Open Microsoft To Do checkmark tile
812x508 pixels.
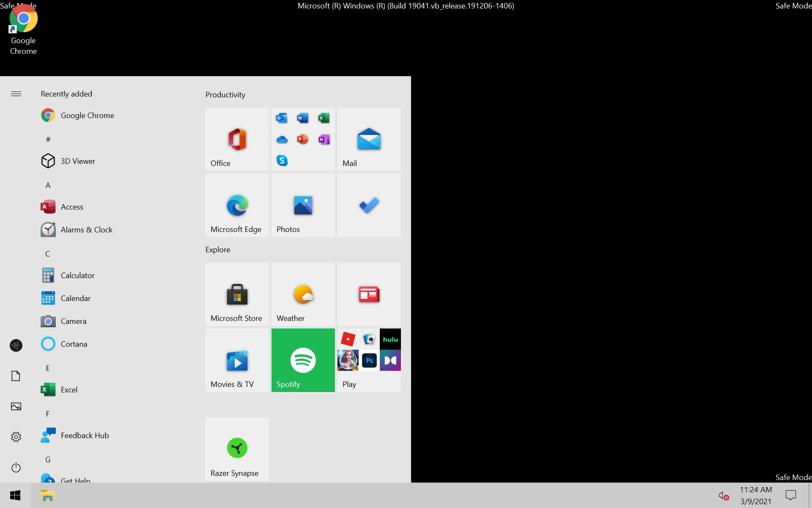(x=369, y=205)
